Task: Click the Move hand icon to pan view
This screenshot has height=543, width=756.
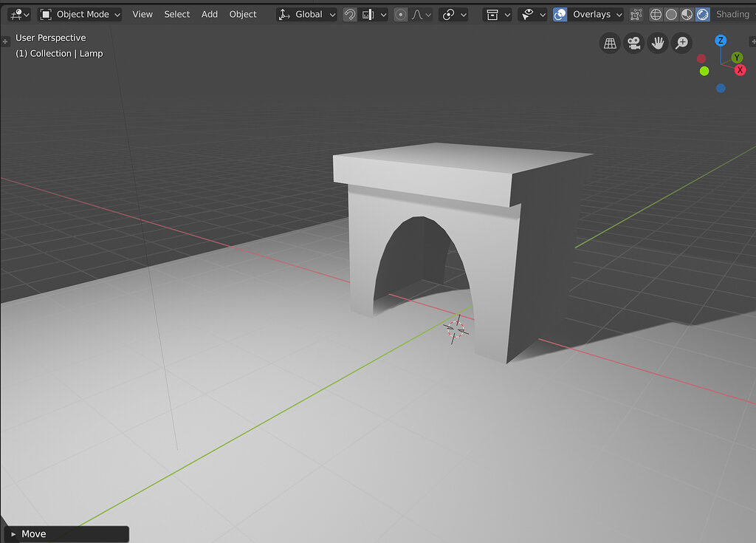Action: [x=657, y=43]
